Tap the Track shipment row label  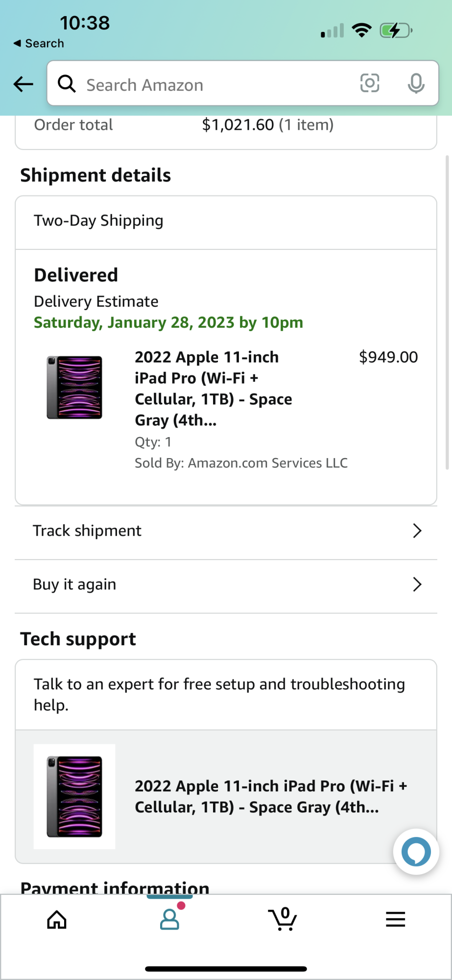(x=87, y=531)
